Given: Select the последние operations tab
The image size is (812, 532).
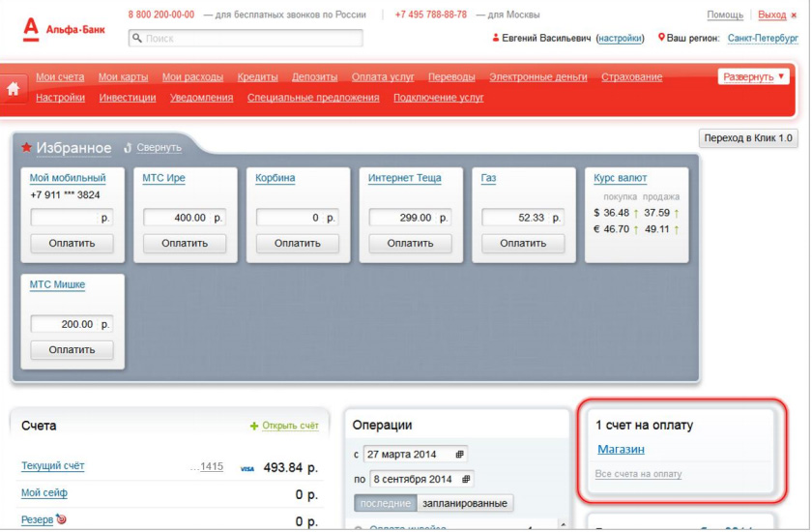Looking at the screenshot, I should (x=386, y=503).
